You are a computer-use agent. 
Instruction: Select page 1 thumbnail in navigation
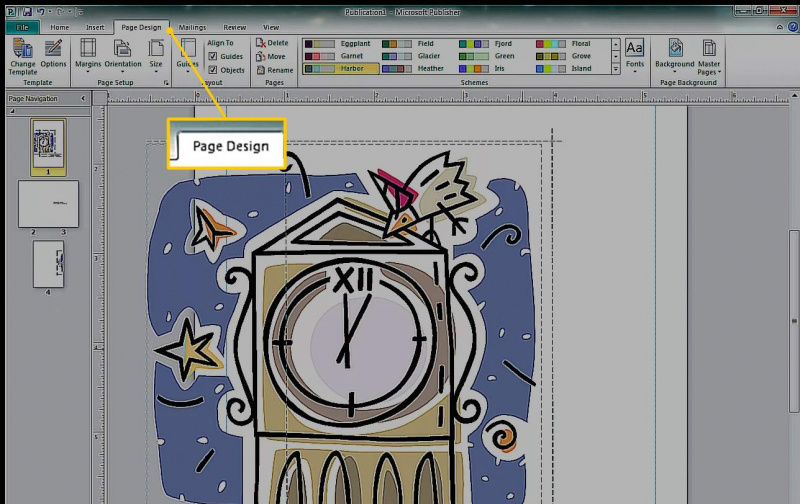48,144
